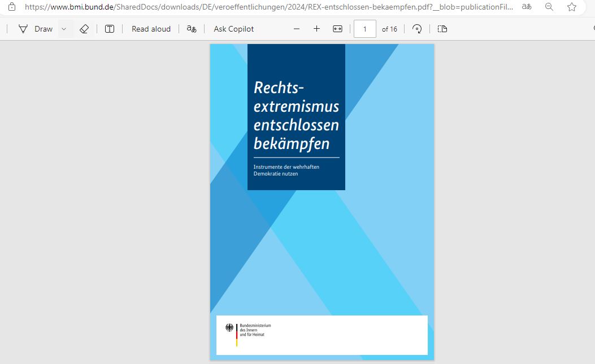Select the Draw tool

tap(36, 29)
